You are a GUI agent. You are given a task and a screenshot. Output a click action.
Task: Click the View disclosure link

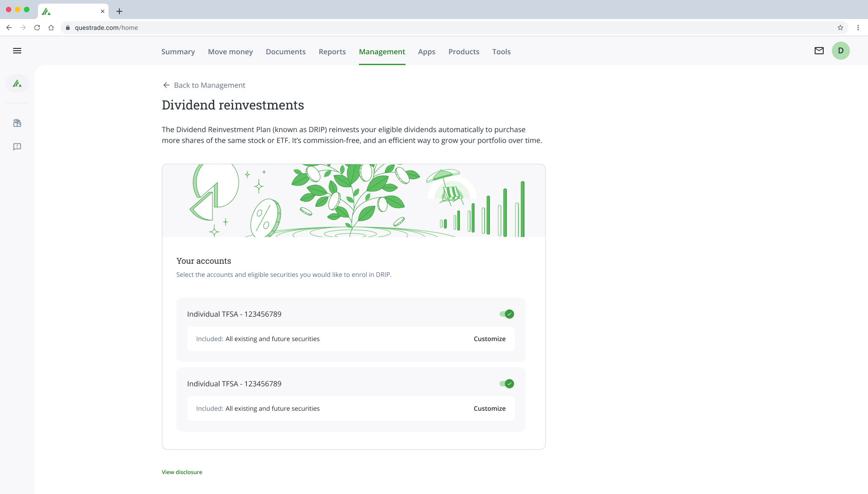tap(182, 472)
